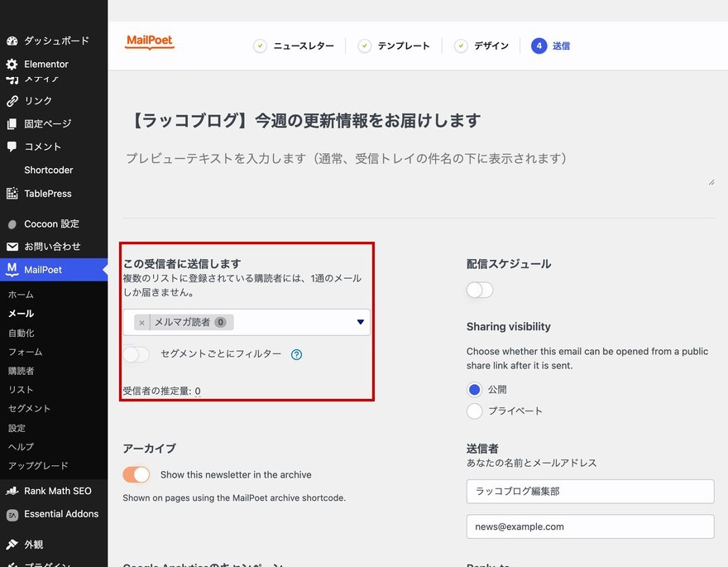The height and width of the screenshot is (567, 728).
Task: Open お問い合わせ menu item
Action: pyautogui.click(x=54, y=247)
